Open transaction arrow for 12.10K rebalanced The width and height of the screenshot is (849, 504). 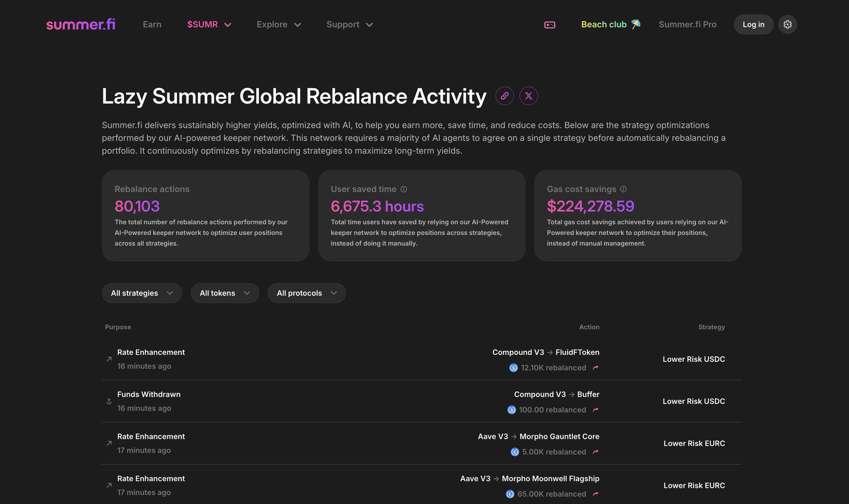pyautogui.click(x=596, y=368)
